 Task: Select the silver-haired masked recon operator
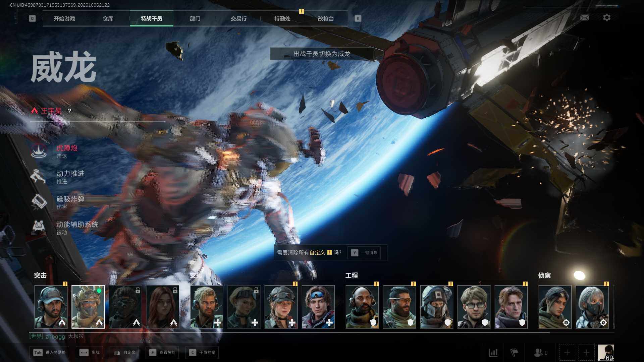coord(592,307)
